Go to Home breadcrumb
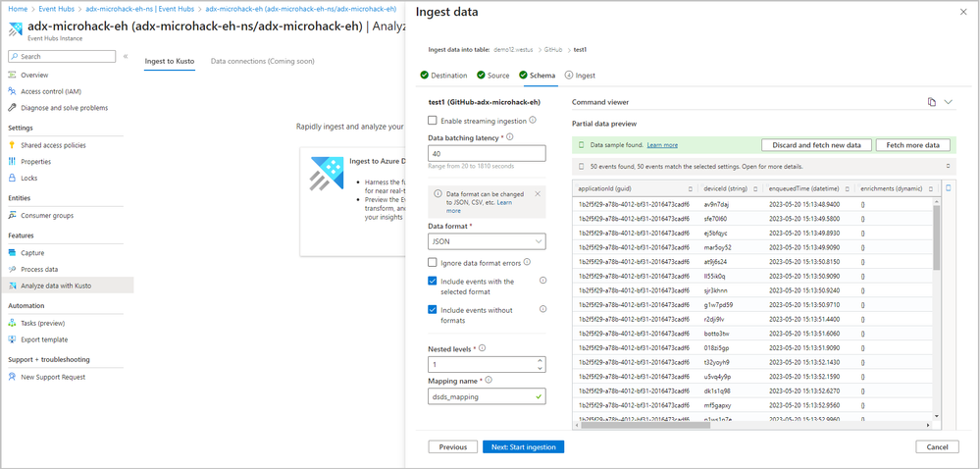The height and width of the screenshot is (469, 980). point(16,10)
